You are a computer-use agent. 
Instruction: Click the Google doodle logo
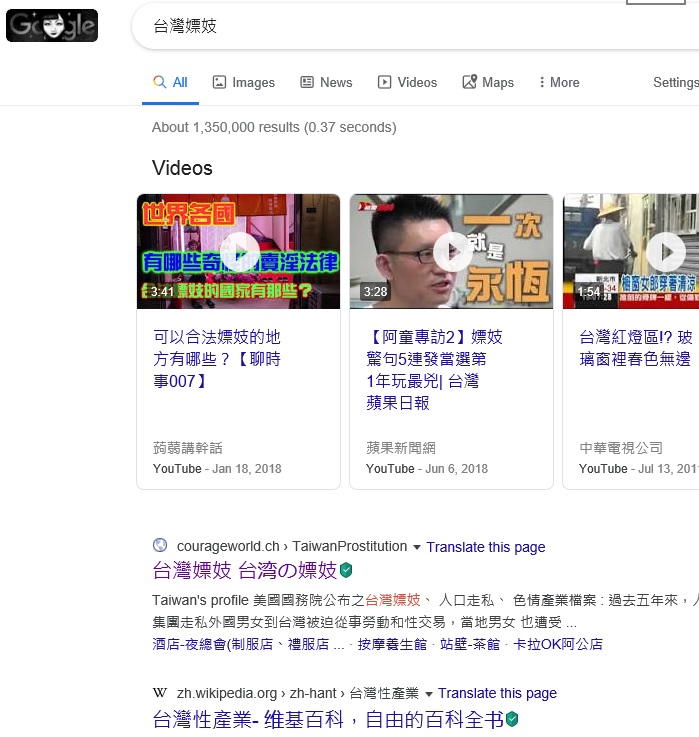[52, 26]
